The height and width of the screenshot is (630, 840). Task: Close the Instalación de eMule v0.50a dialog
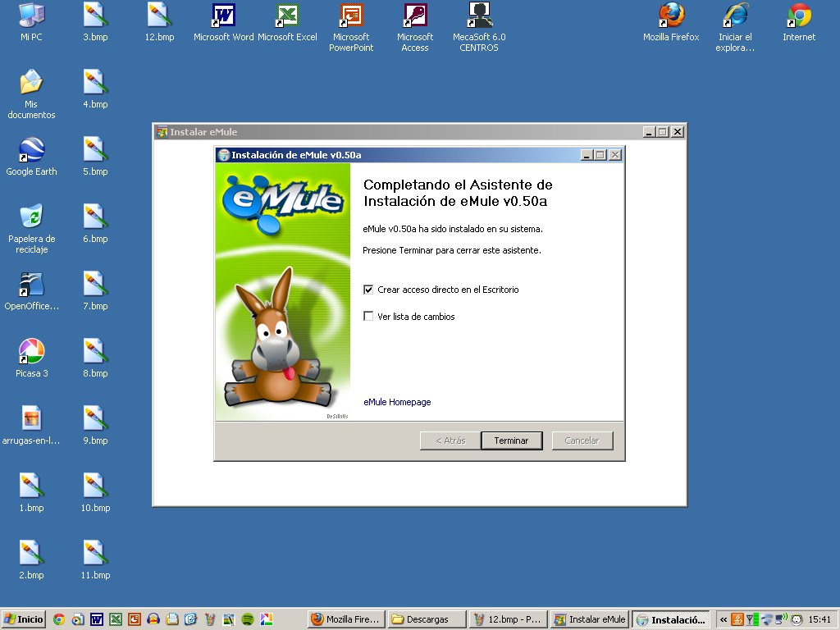pos(615,155)
